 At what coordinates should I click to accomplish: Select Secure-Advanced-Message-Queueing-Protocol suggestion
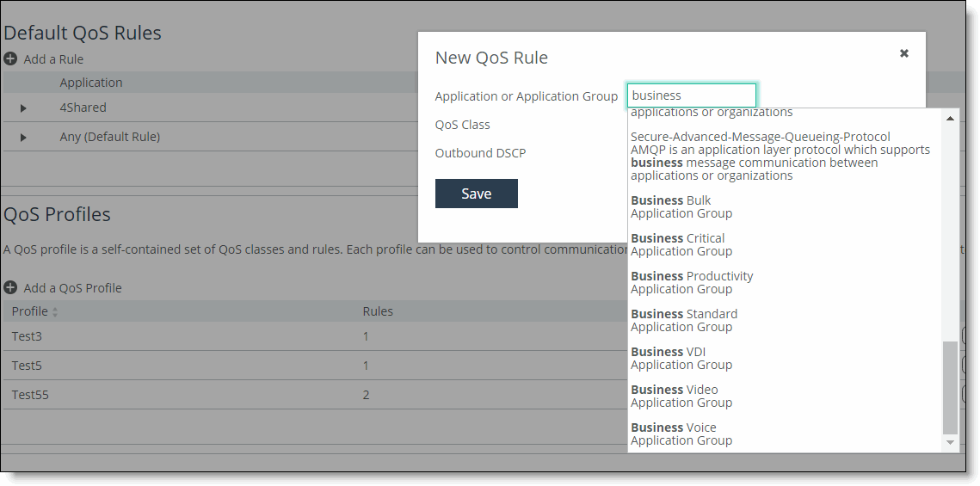click(x=760, y=155)
